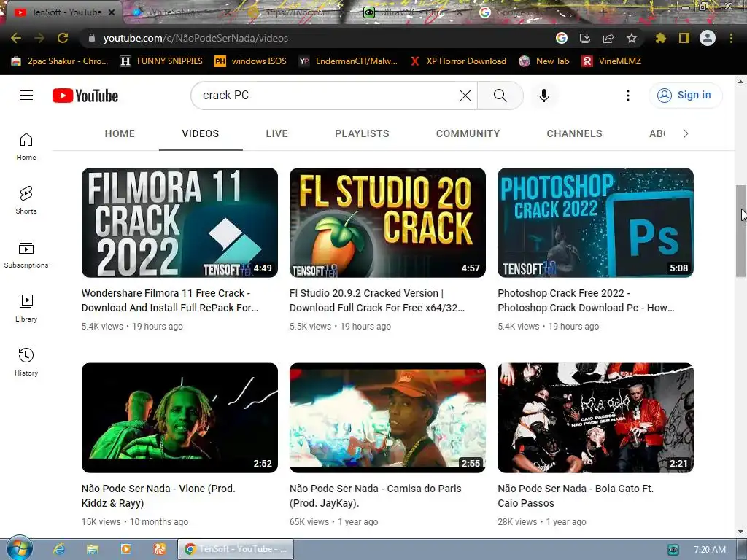Open the Chrome extensions puzzle icon

pyautogui.click(x=661, y=38)
